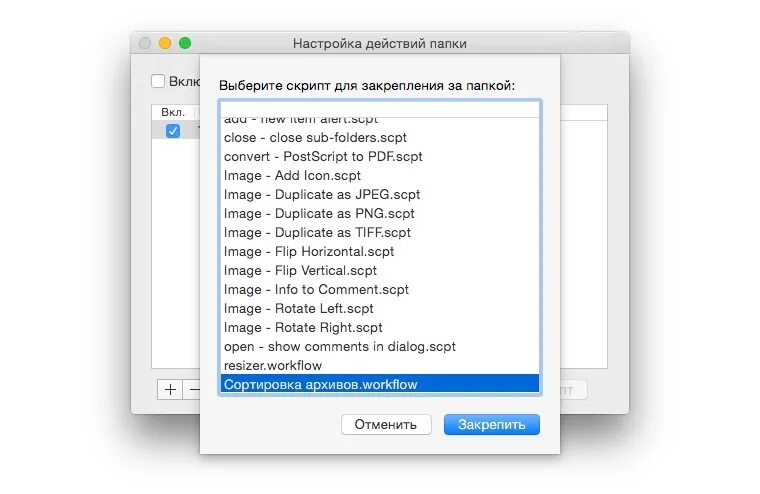760x494 pixels.
Task: Uncheck the blue checked box in the folder list
Action: click(x=173, y=130)
